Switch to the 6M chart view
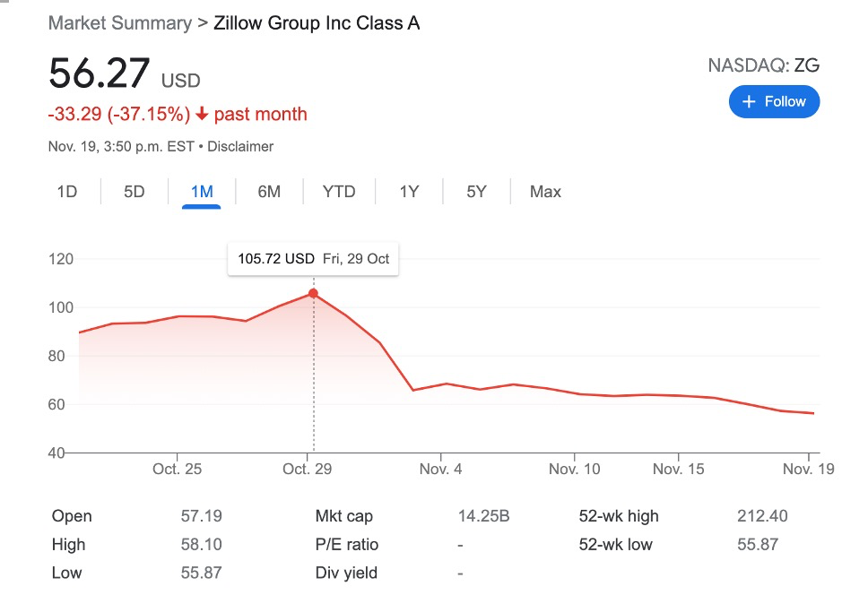This screenshot has width=868, height=595. 269,192
